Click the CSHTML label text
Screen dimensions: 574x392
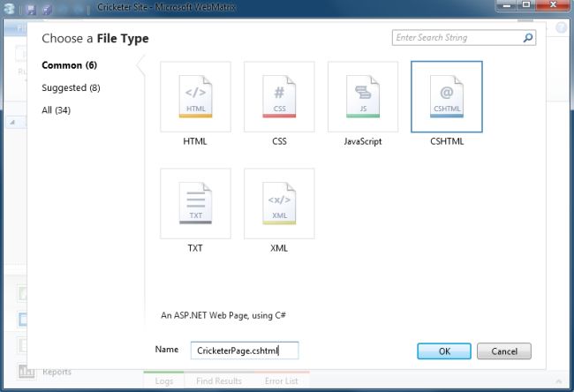[x=447, y=141]
